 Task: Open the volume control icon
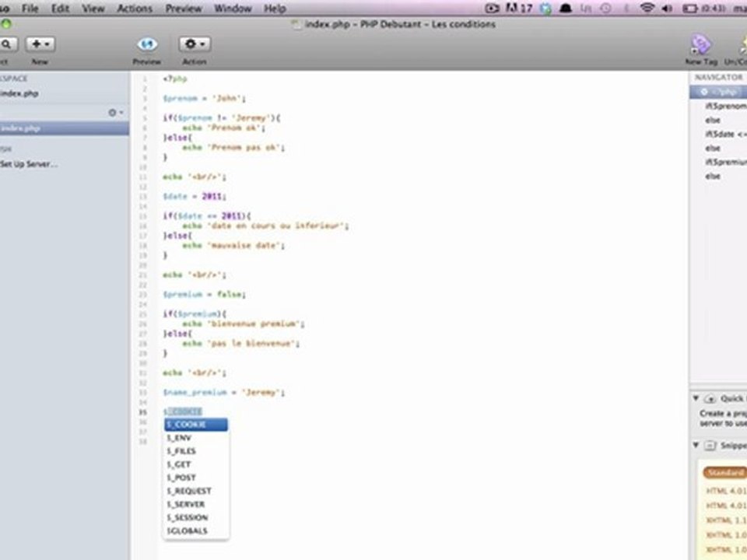click(668, 8)
